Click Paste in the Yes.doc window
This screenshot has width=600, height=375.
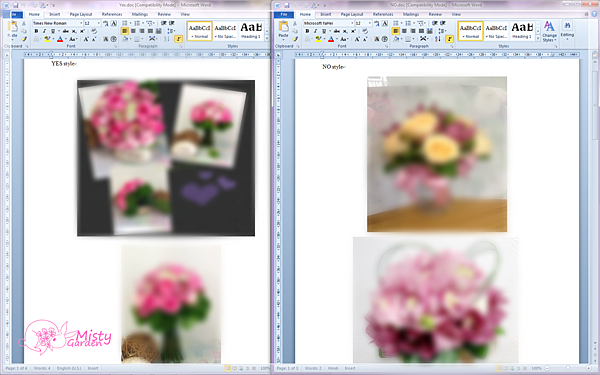[x=13, y=31]
